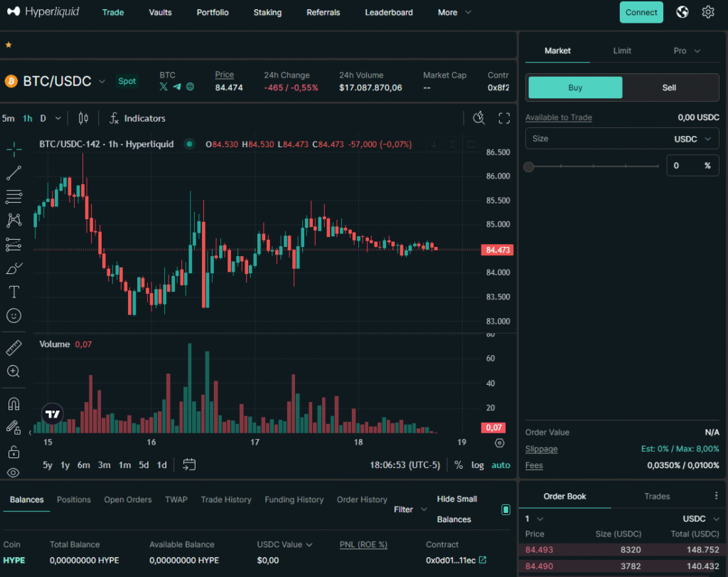Click the chart fullscreen icon
The width and height of the screenshot is (728, 577).
click(504, 118)
